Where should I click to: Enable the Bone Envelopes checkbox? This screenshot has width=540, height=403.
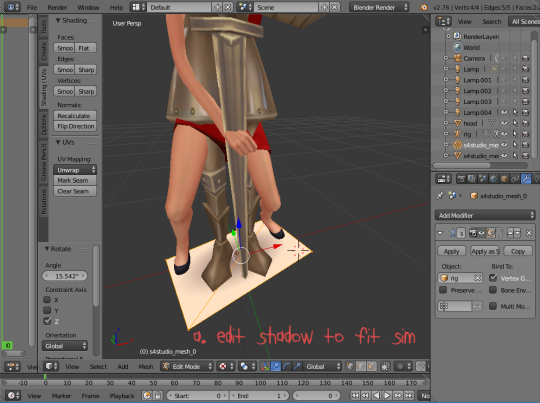coord(493,290)
